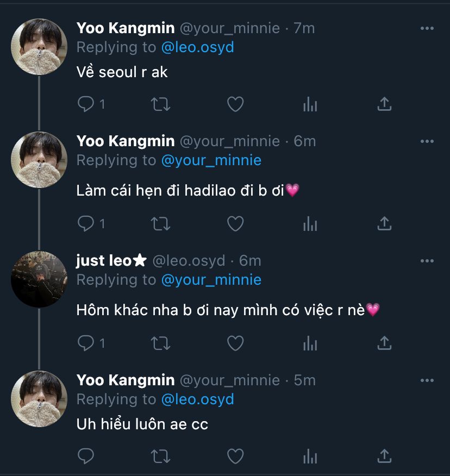The width and height of the screenshot is (450, 476).
Task: Like the 'hadilao' tweet
Action: (x=235, y=223)
